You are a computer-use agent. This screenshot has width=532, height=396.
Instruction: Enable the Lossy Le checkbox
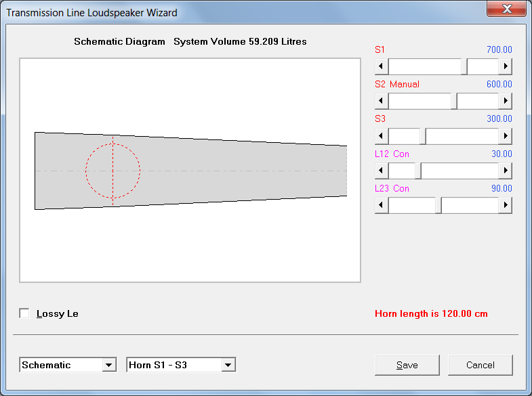click(24, 313)
